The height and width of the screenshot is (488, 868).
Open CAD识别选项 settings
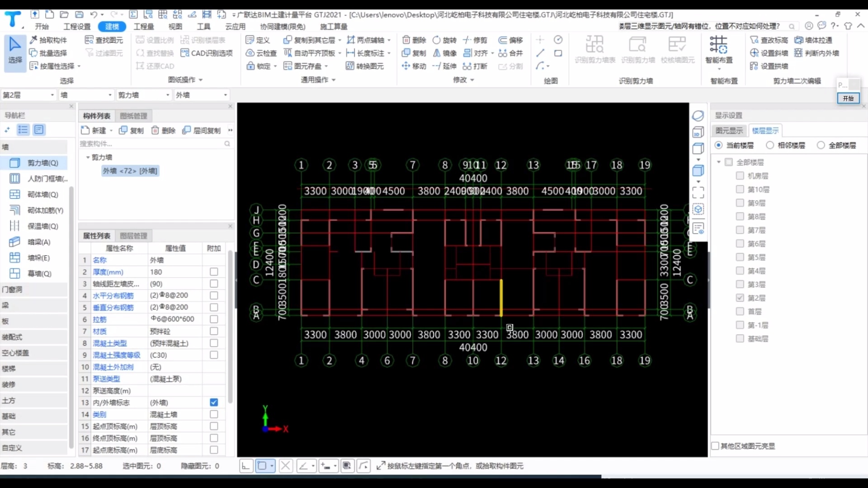207,53
